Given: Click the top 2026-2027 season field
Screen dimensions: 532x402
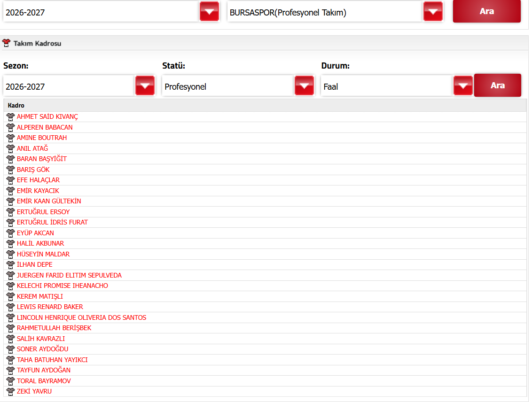Looking at the screenshot, I should coord(101,12).
